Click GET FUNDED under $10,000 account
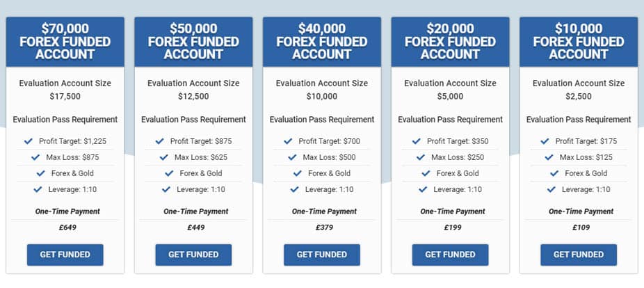This screenshot has width=644, height=288. point(579,255)
